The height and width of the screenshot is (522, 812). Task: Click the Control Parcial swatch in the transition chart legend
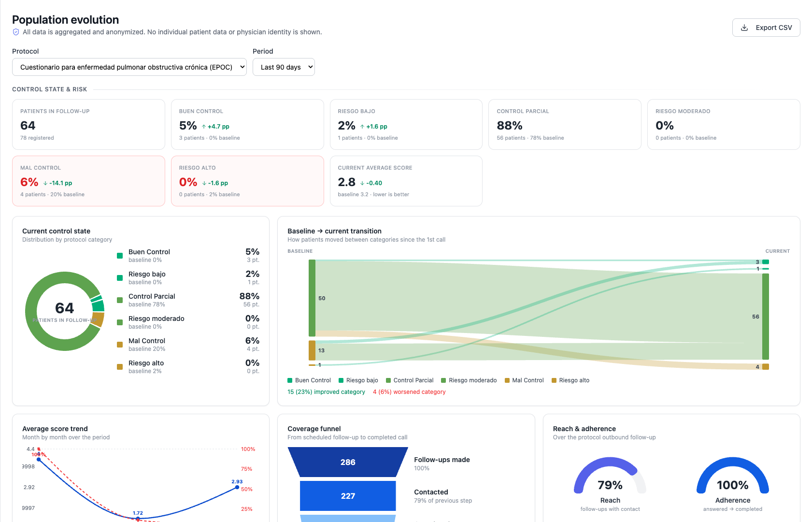[x=388, y=380]
